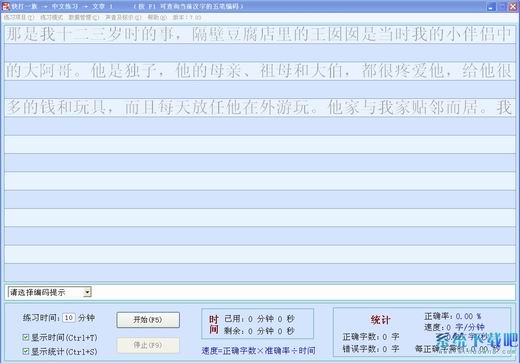
Task: Maximize the typing practice window
Action: (x=502, y=7)
